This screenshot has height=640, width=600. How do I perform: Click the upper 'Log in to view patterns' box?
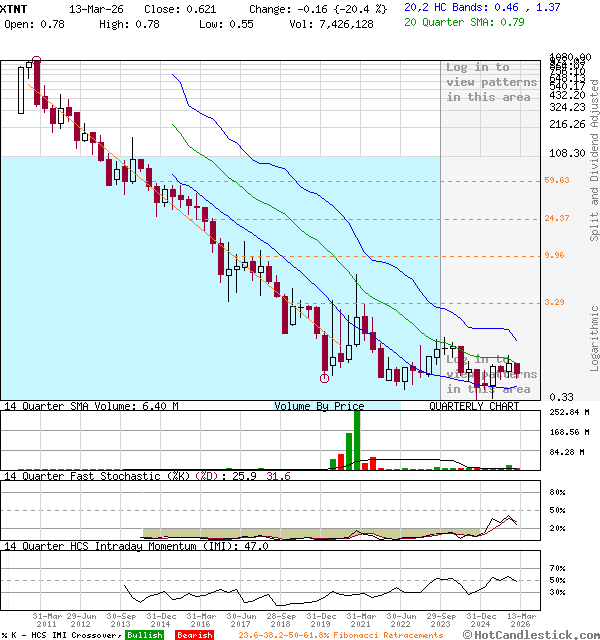point(491,82)
